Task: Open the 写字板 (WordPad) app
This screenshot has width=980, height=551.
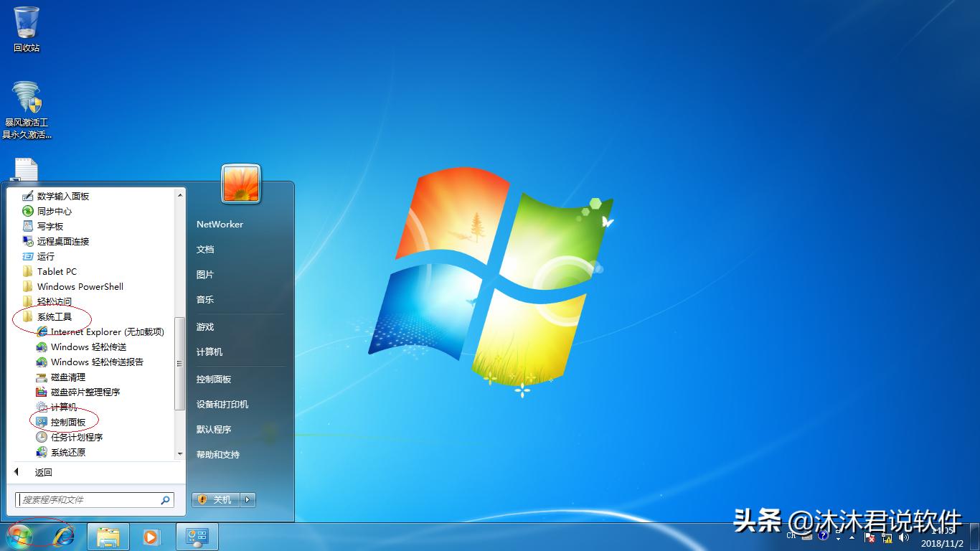Action: 50,226
